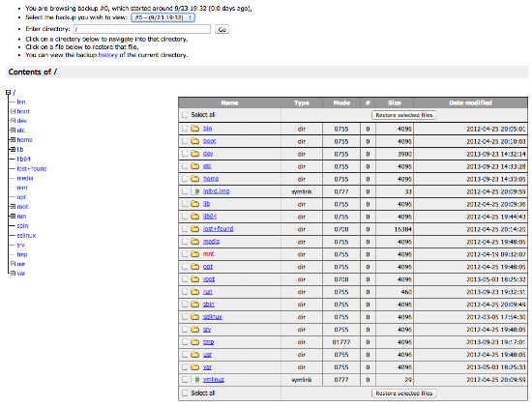Click the folder icon beside bin

point(194,129)
